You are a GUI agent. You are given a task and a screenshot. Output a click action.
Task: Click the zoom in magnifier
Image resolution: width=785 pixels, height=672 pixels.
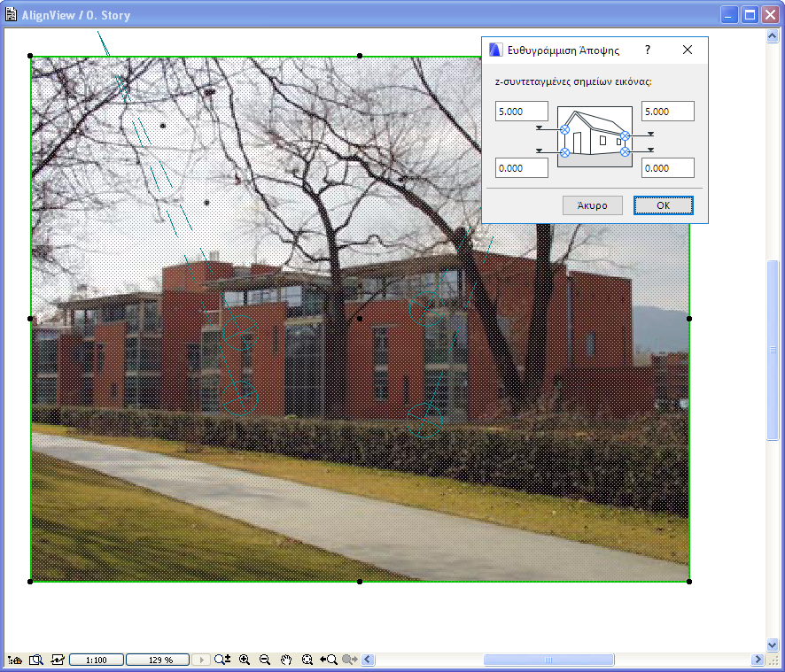coord(245,660)
